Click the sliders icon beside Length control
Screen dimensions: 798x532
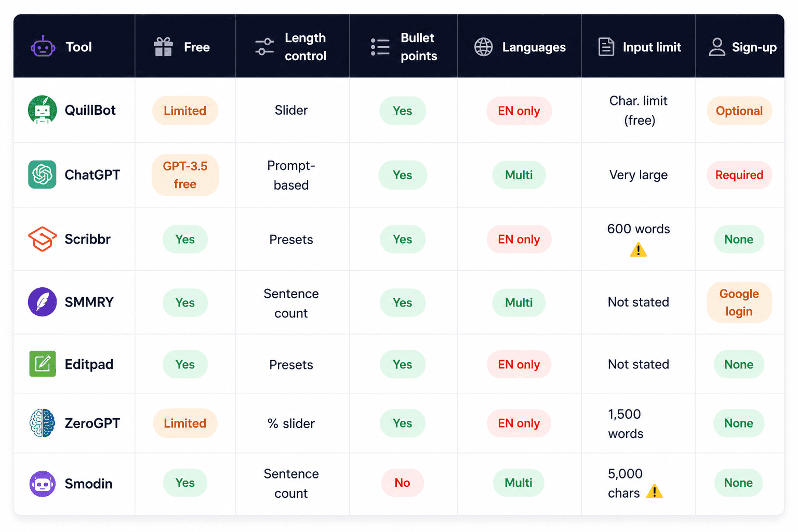click(264, 47)
